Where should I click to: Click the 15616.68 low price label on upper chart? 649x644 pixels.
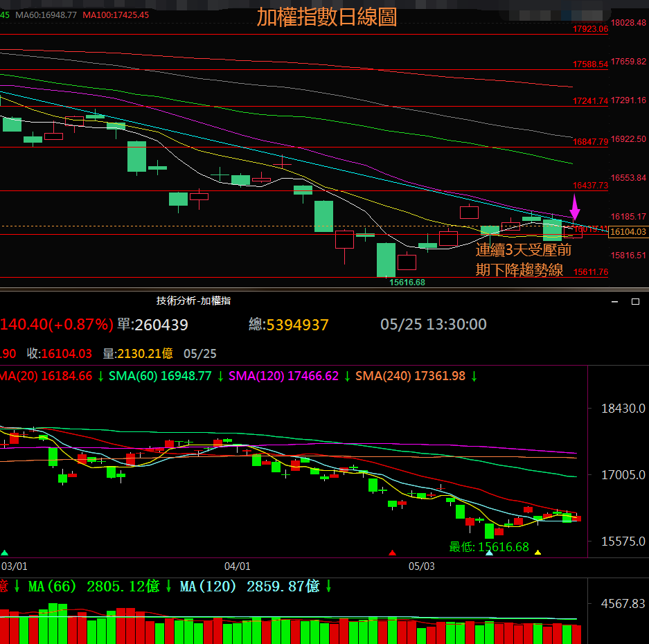pos(407,282)
